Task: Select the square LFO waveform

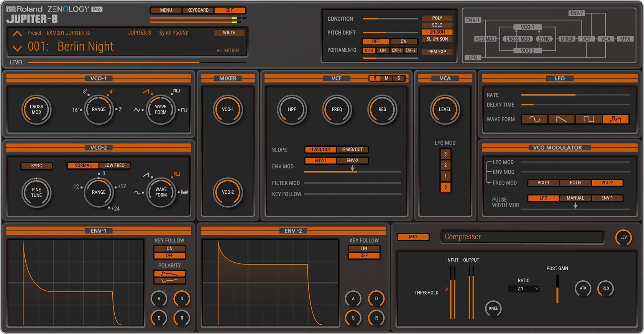Action: (588, 119)
